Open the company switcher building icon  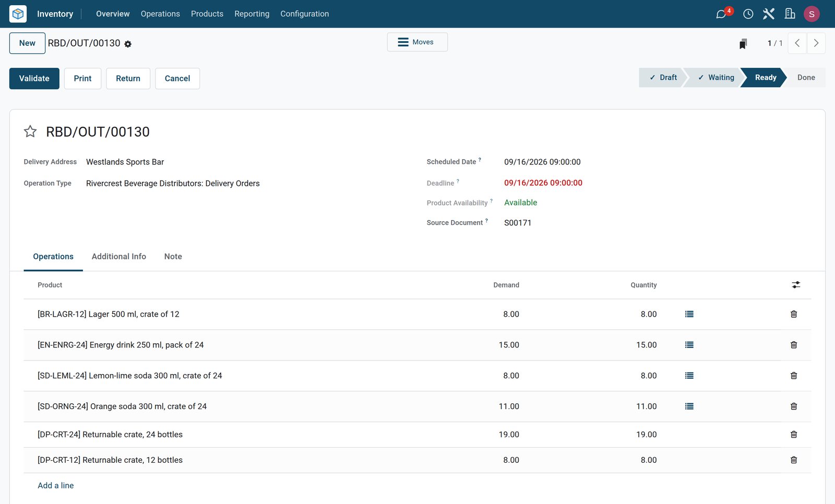pyautogui.click(x=790, y=14)
